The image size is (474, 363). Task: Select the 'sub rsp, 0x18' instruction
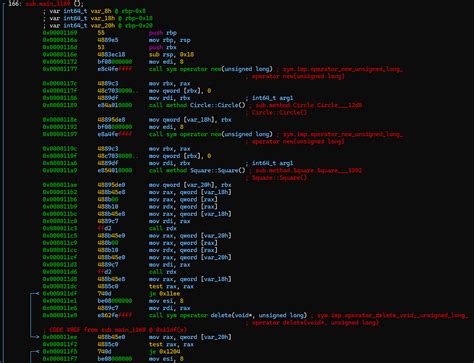pyautogui.click(x=171, y=54)
